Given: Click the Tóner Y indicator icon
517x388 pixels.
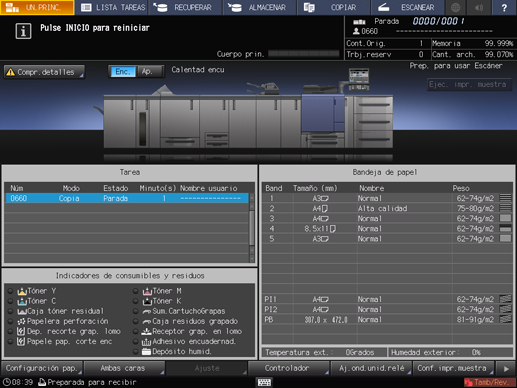Looking at the screenshot, I should point(22,291).
